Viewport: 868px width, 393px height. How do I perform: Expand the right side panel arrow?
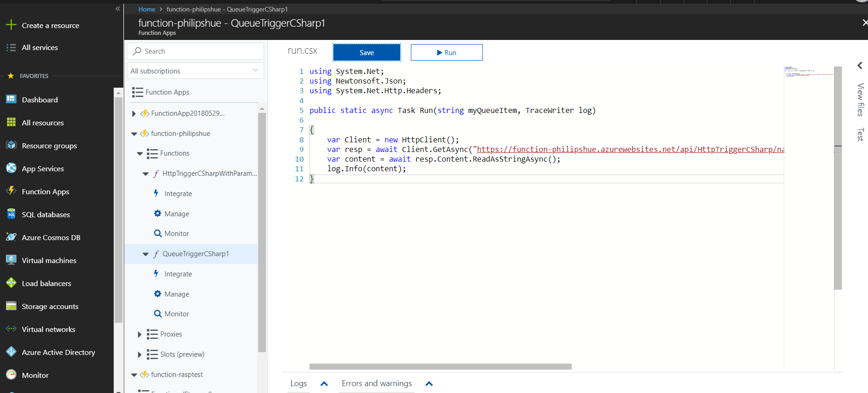(x=860, y=66)
